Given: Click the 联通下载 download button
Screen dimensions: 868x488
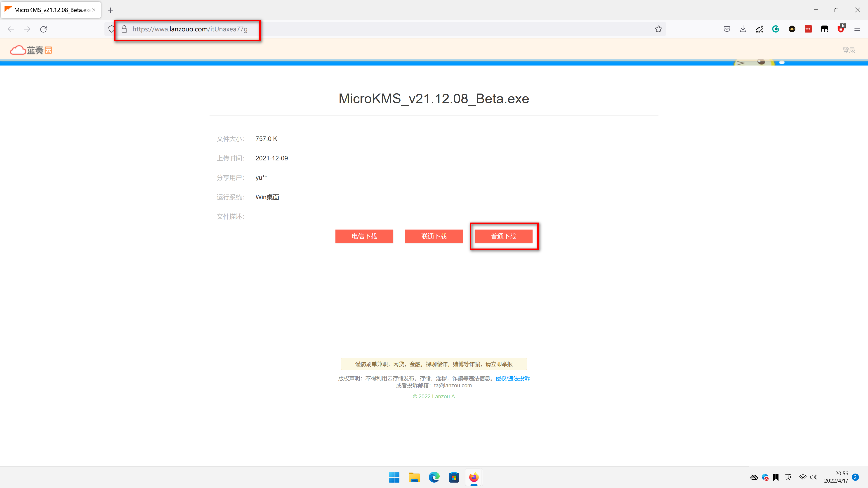Looking at the screenshot, I should tap(434, 236).
